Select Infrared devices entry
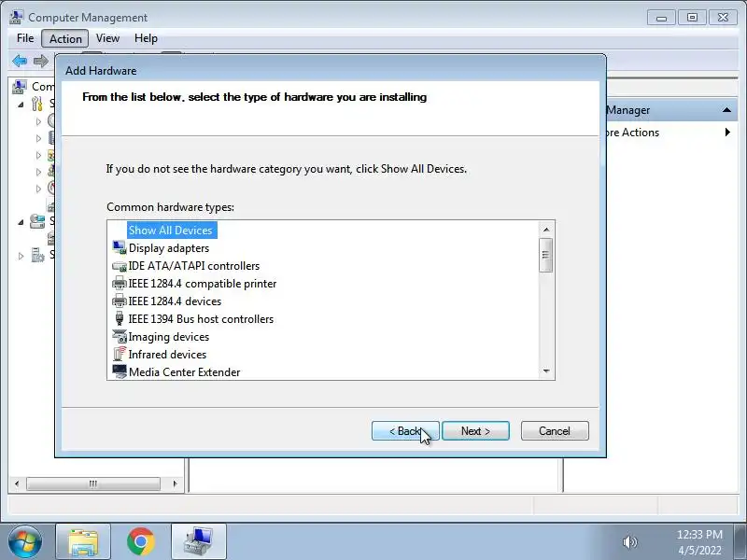The image size is (747, 560). click(x=167, y=355)
